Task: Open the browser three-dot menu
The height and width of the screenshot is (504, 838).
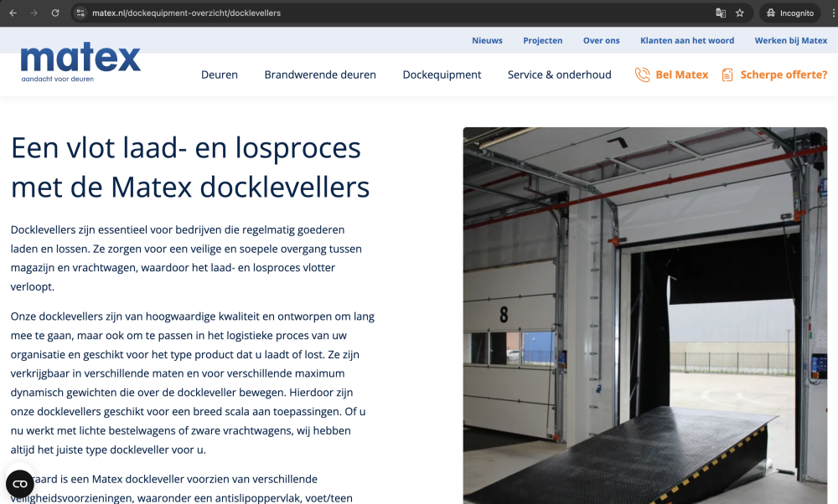Action: tap(828, 13)
